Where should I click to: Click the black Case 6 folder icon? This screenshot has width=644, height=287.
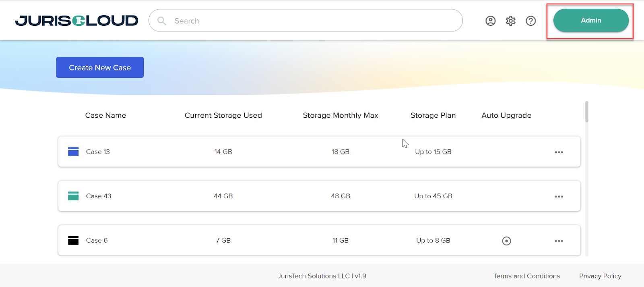(x=73, y=240)
